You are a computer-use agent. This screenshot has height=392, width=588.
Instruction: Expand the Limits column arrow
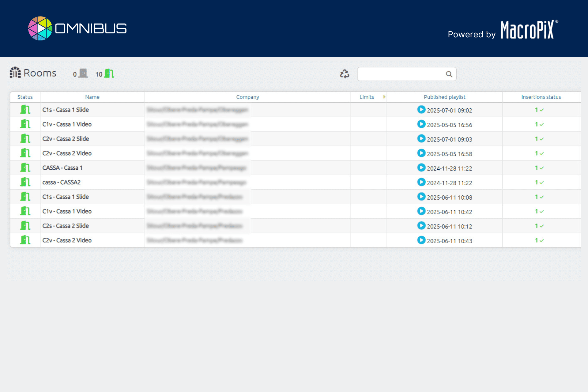coord(384,97)
